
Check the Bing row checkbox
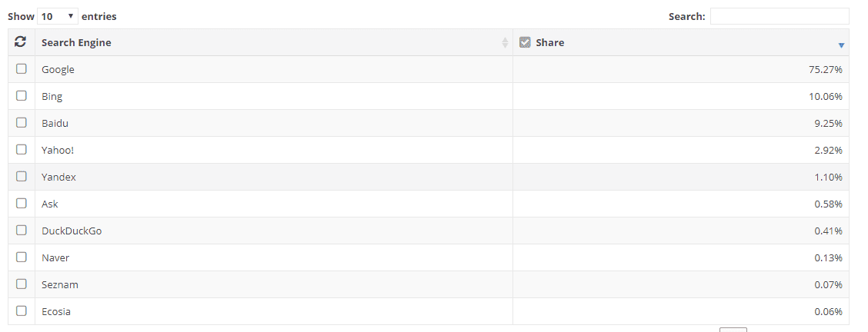[21, 95]
